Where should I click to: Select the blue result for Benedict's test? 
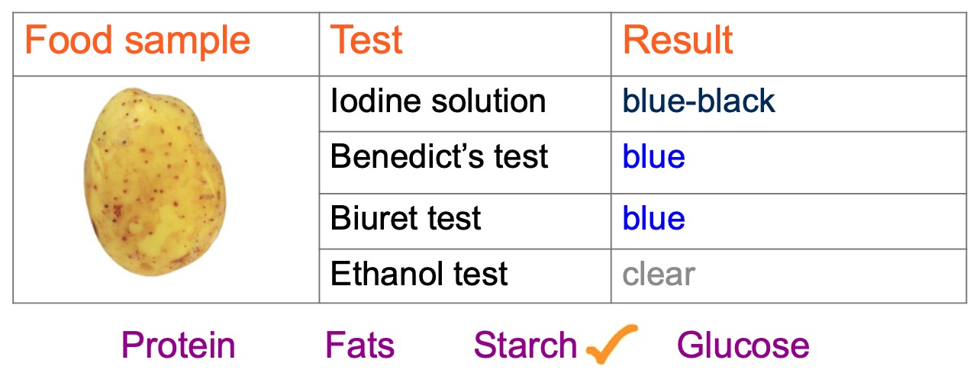pos(653,156)
